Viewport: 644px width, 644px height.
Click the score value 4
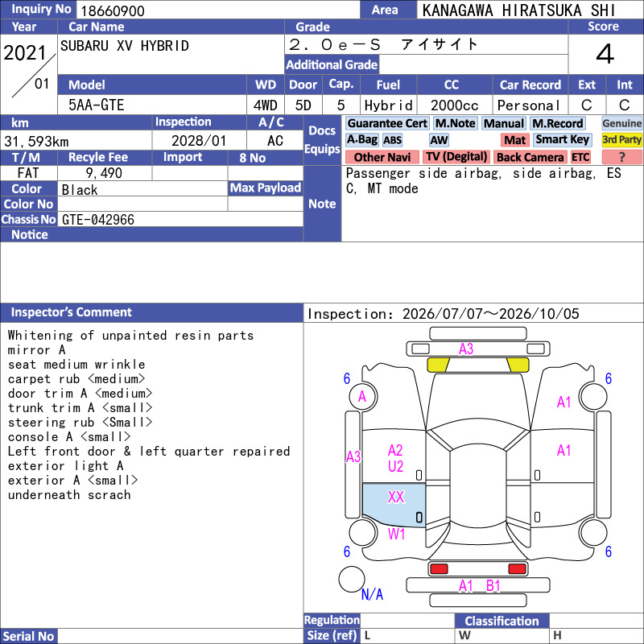[605, 54]
